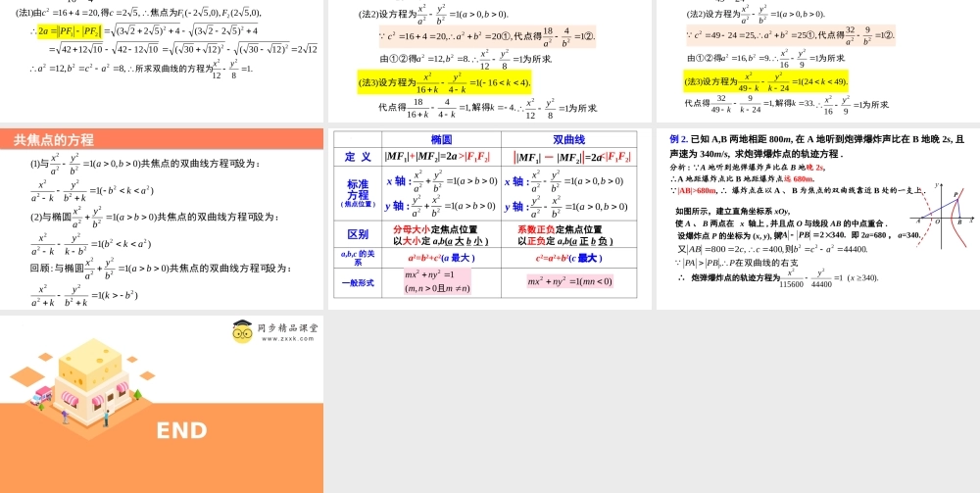Select the orange END slide thumbnail
980x493 pixels.
tap(162, 404)
